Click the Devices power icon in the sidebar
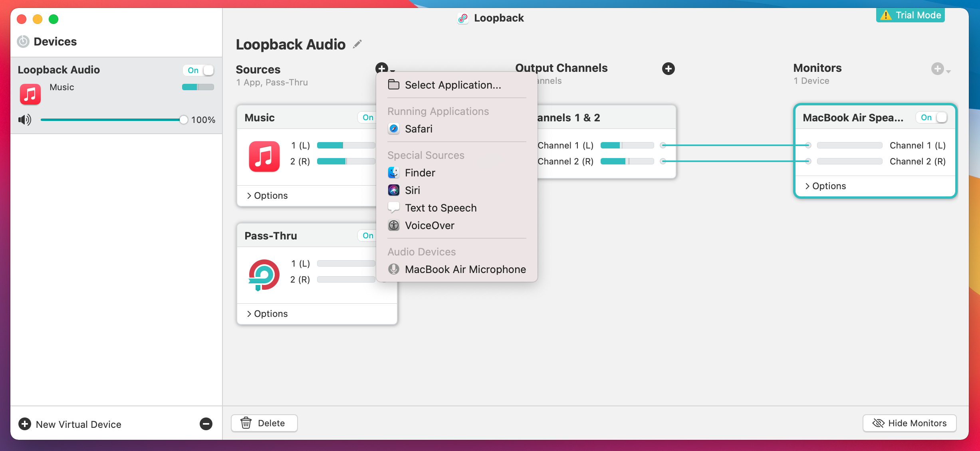The image size is (980, 451). coord(23,42)
